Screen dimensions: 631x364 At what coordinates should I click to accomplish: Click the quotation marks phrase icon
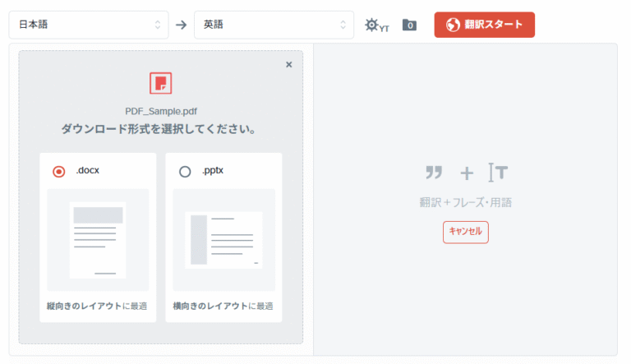434,173
